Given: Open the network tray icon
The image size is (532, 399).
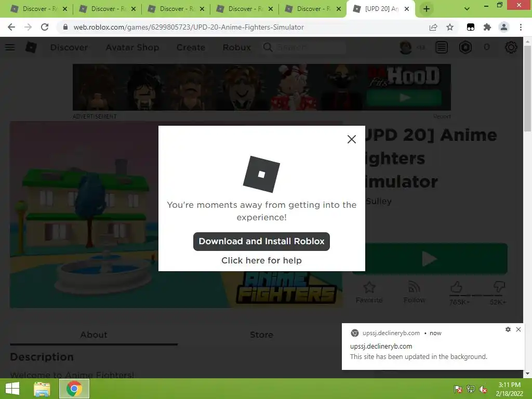Looking at the screenshot, I should tap(471, 389).
